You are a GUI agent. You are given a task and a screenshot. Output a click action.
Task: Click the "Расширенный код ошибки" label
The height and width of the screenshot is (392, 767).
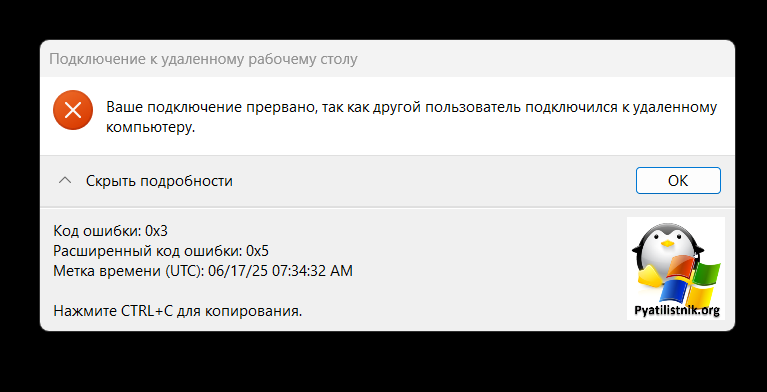click(x=148, y=251)
